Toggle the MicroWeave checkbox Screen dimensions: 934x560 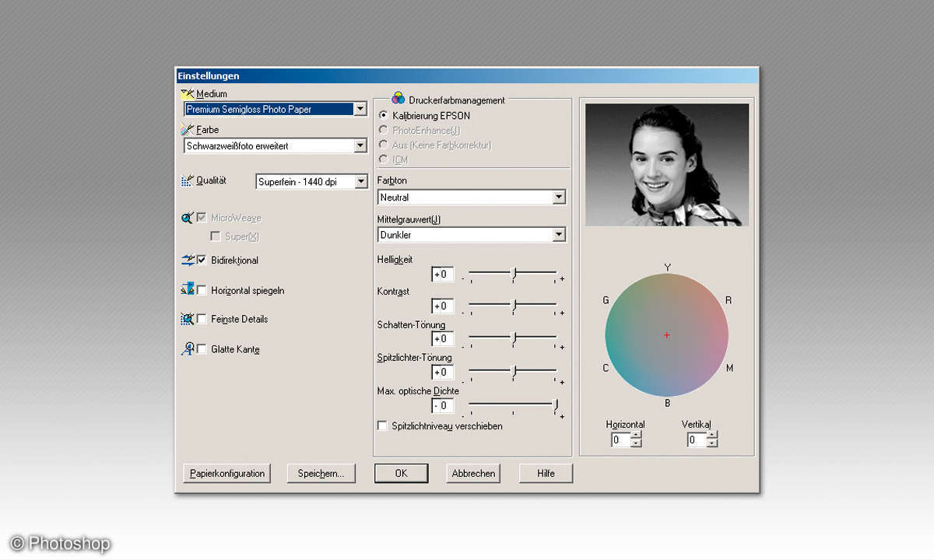tap(202, 219)
